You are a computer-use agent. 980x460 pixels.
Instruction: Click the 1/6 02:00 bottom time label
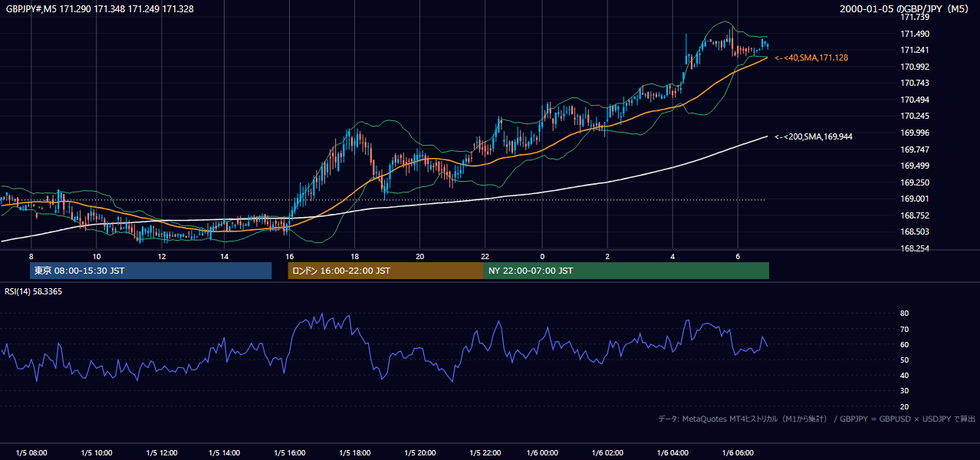click(607, 453)
